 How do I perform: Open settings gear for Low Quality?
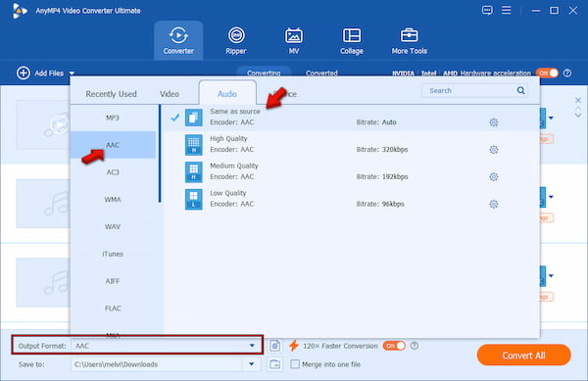(494, 204)
